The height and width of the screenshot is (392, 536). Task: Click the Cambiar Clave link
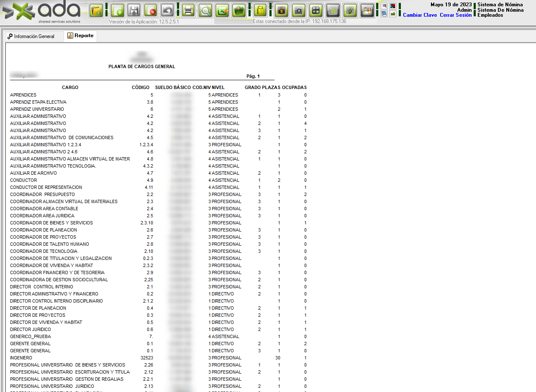(420, 15)
